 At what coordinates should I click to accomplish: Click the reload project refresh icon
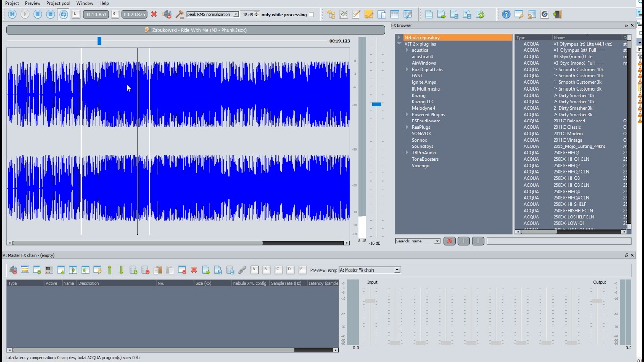tap(480, 14)
